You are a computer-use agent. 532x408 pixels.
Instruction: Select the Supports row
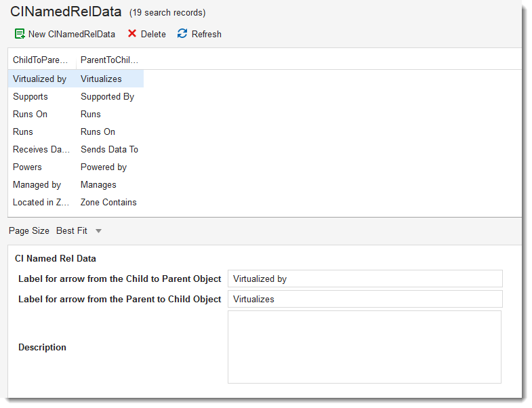point(76,97)
